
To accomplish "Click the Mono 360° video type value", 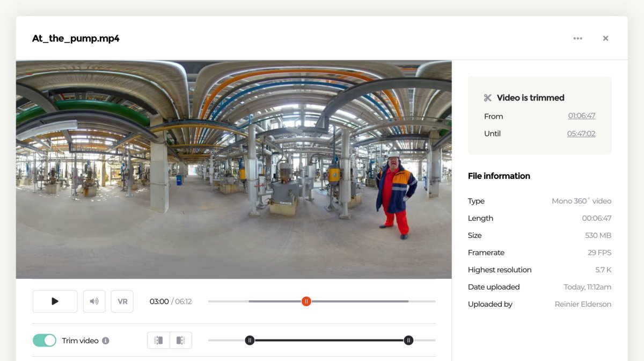I will [x=582, y=201].
